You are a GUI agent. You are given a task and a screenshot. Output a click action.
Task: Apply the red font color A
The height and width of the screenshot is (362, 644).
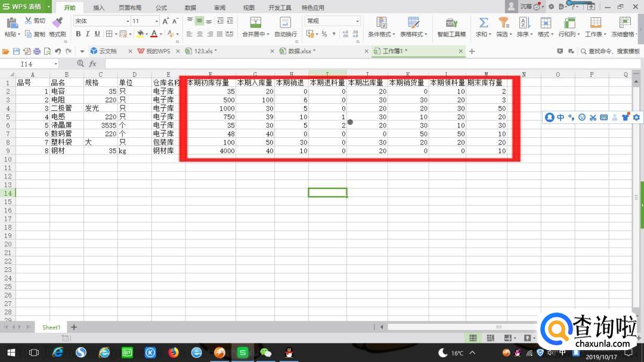pos(154,34)
